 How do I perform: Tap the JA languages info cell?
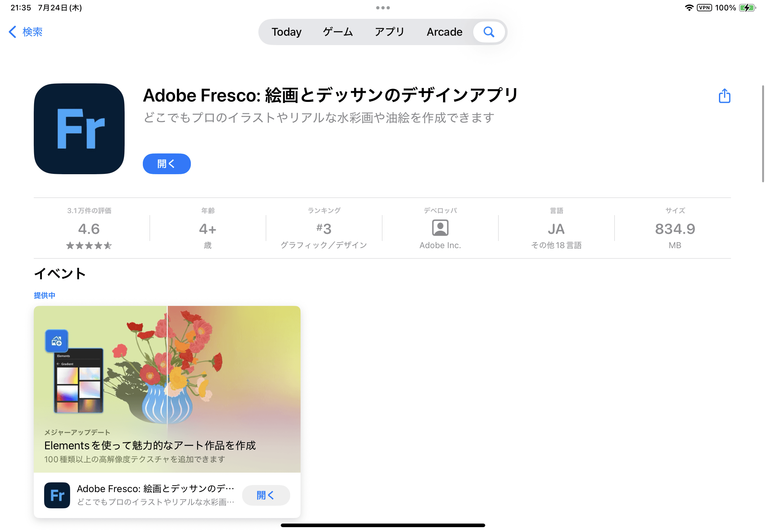coord(556,229)
